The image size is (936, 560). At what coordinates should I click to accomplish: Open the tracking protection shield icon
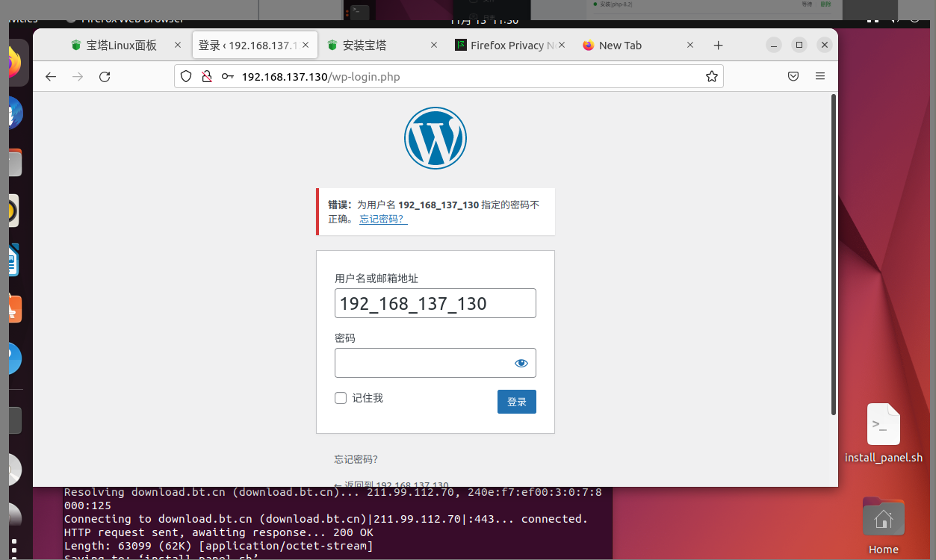tap(187, 76)
